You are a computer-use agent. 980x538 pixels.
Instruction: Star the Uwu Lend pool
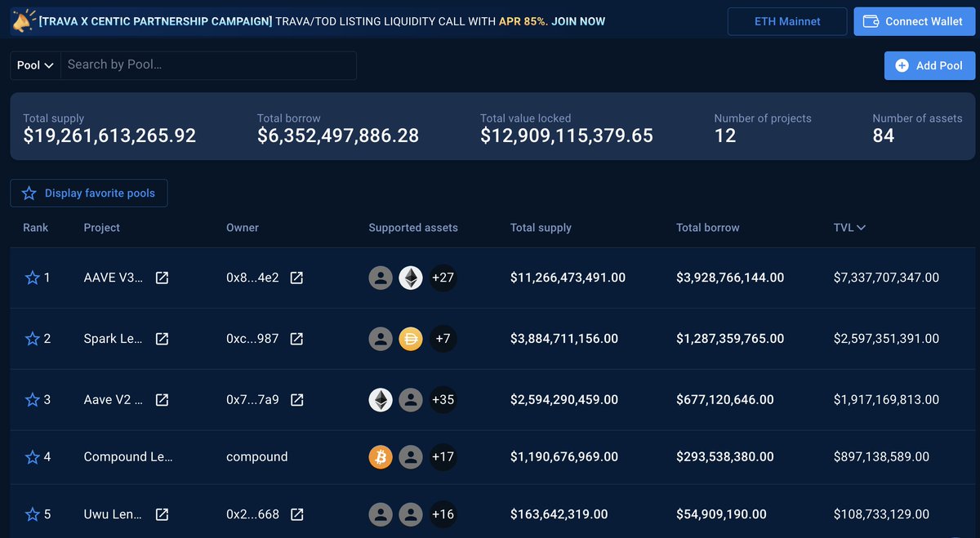pyautogui.click(x=33, y=514)
